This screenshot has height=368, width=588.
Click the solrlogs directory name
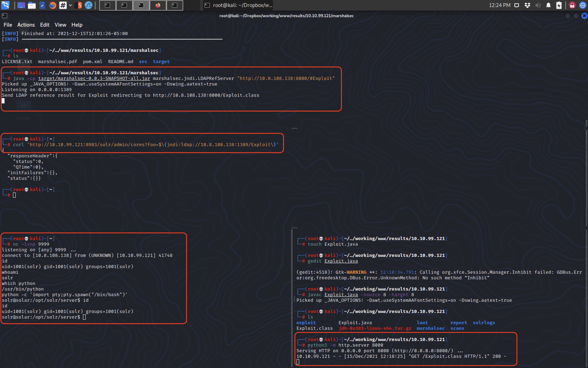click(484, 323)
